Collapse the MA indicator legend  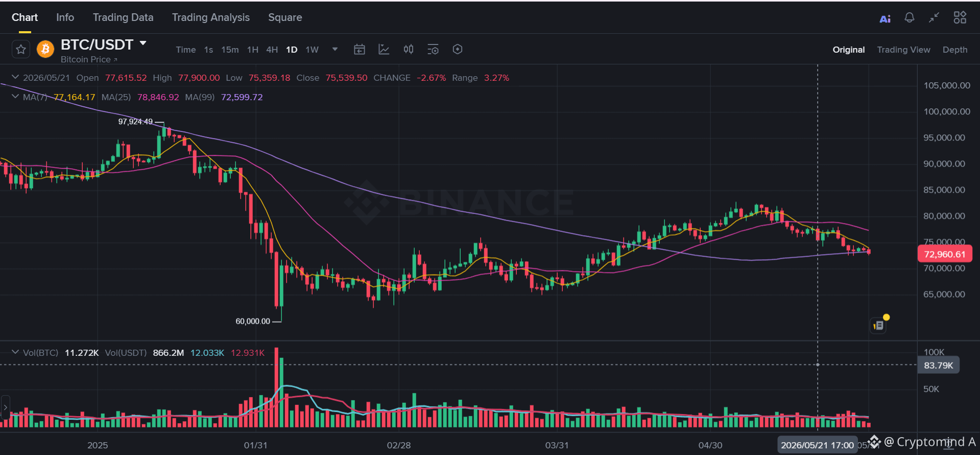[x=15, y=97]
